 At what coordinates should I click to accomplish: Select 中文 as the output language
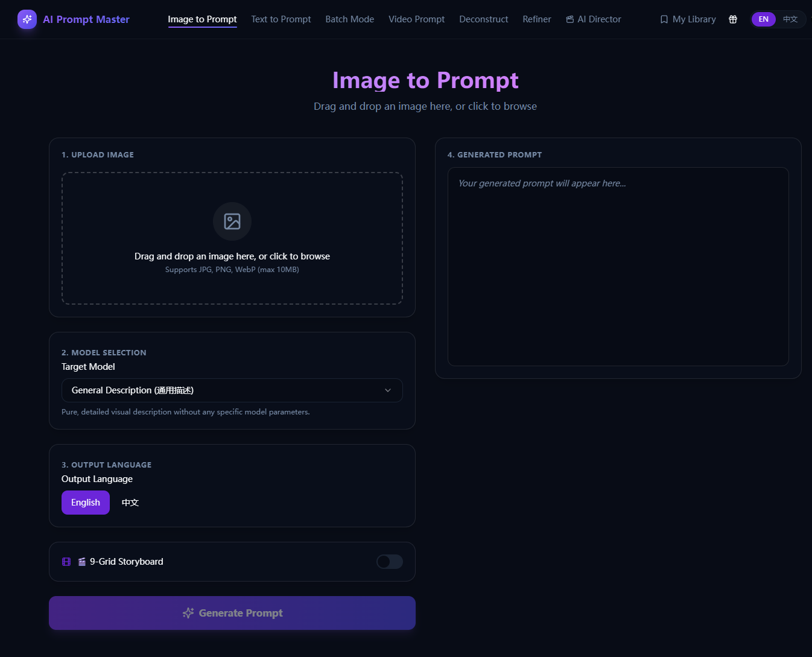(x=130, y=502)
